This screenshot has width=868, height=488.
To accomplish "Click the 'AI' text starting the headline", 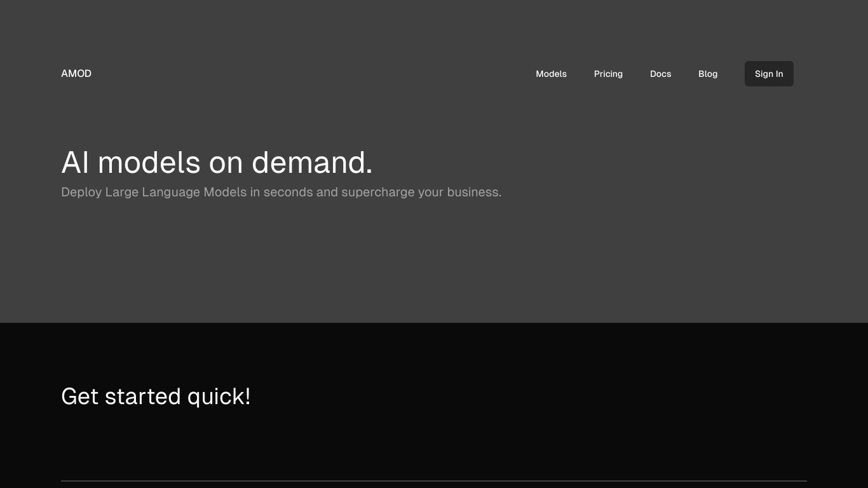I will [75, 162].
